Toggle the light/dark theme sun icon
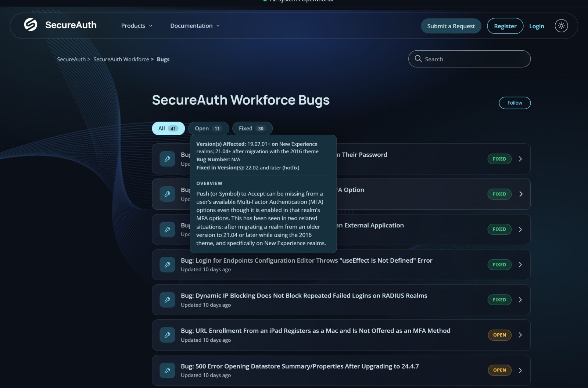This screenshot has width=588, height=388. tap(561, 26)
